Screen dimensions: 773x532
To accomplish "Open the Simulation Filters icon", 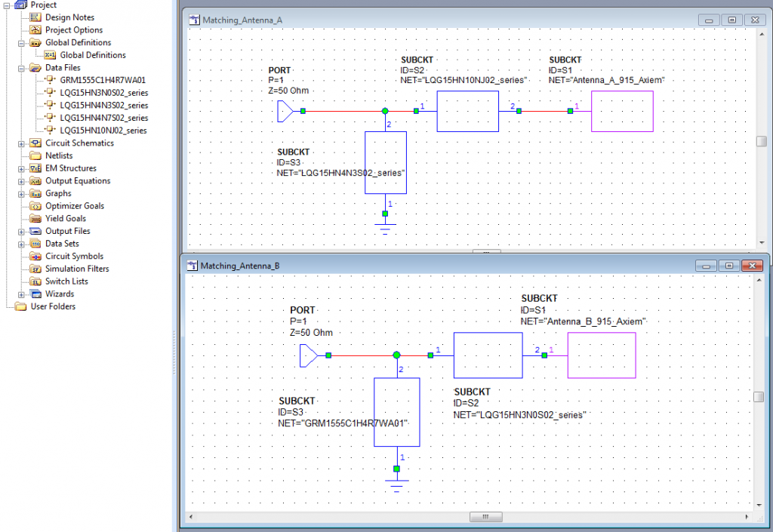I will point(35,269).
